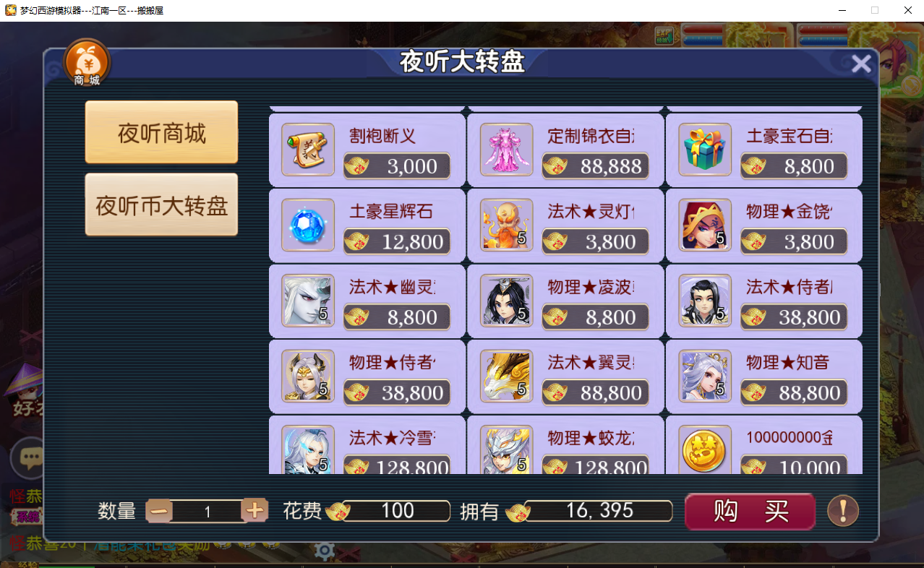The height and width of the screenshot is (568, 924).
Task: Decrease quantity with the minus button
Action: coord(160,511)
